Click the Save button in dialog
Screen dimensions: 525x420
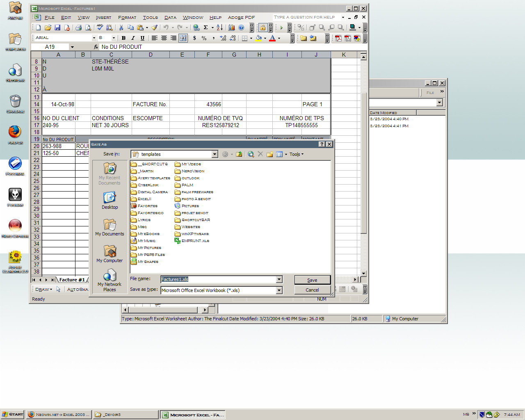pyautogui.click(x=312, y=280)
